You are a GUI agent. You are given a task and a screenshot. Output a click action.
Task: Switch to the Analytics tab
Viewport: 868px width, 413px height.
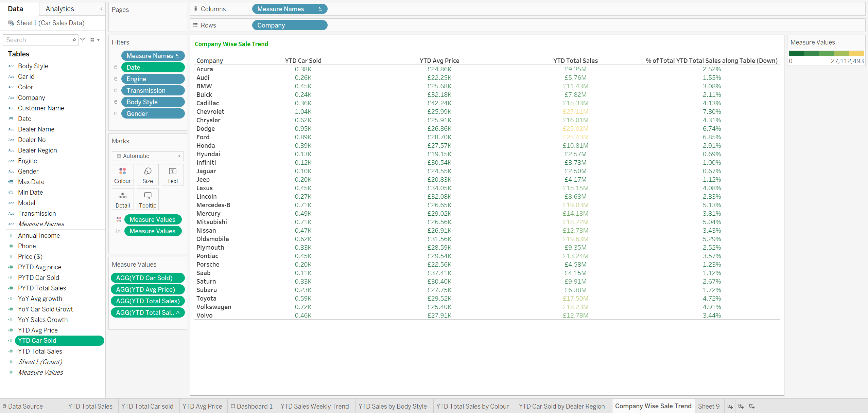[60, 9]
